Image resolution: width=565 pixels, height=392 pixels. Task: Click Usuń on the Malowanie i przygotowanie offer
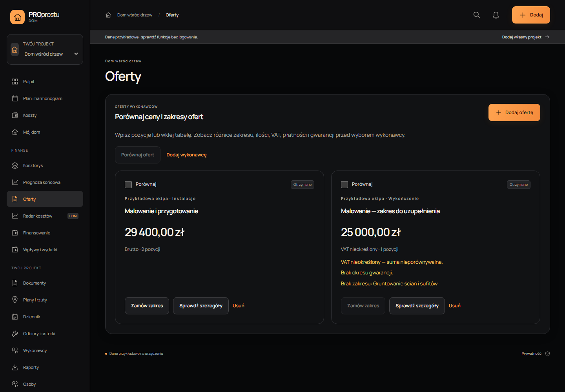239,306
